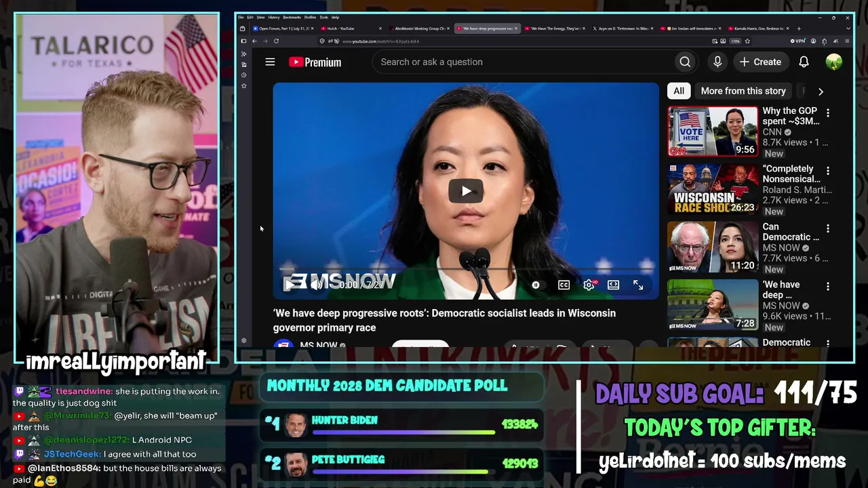The height and width of the screenshot is (488, 868).
Task: Open options menu for 'Can Democratic' video
Action: click(x=827, y=228)
